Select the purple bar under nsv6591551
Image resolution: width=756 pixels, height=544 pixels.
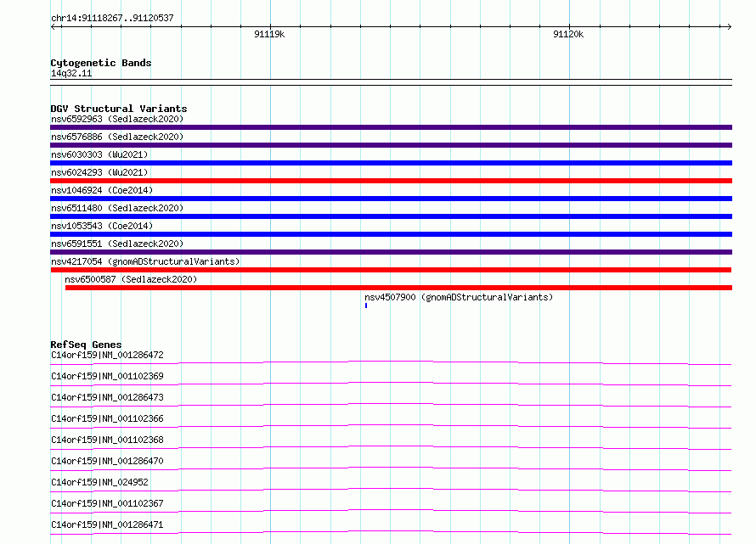click(x=391, y=252)
